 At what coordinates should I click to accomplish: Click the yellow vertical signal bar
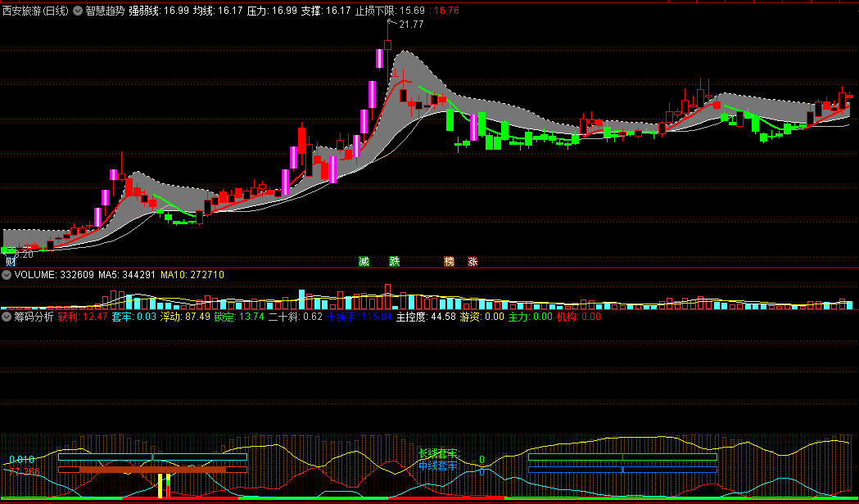[x=160, y=486]
